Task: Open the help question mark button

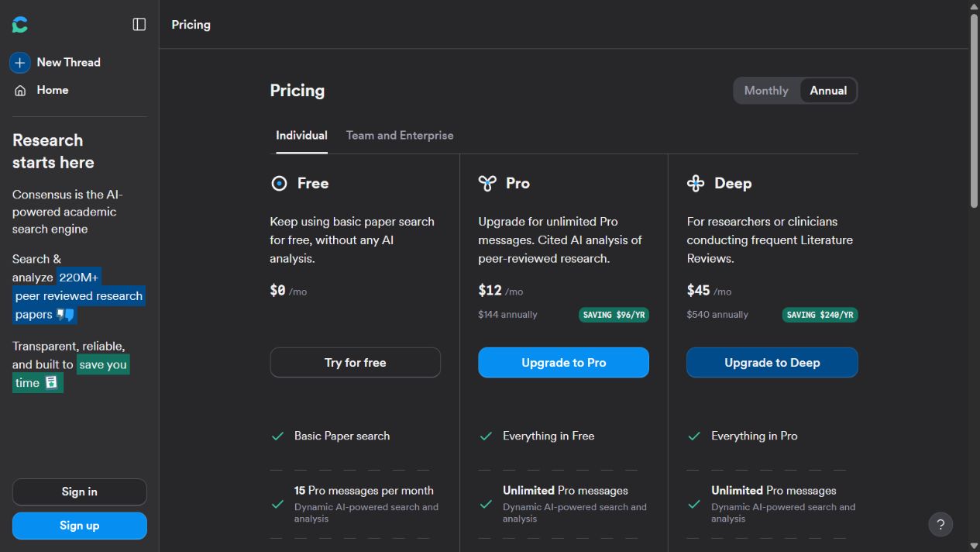Action: tap(940, 524)
